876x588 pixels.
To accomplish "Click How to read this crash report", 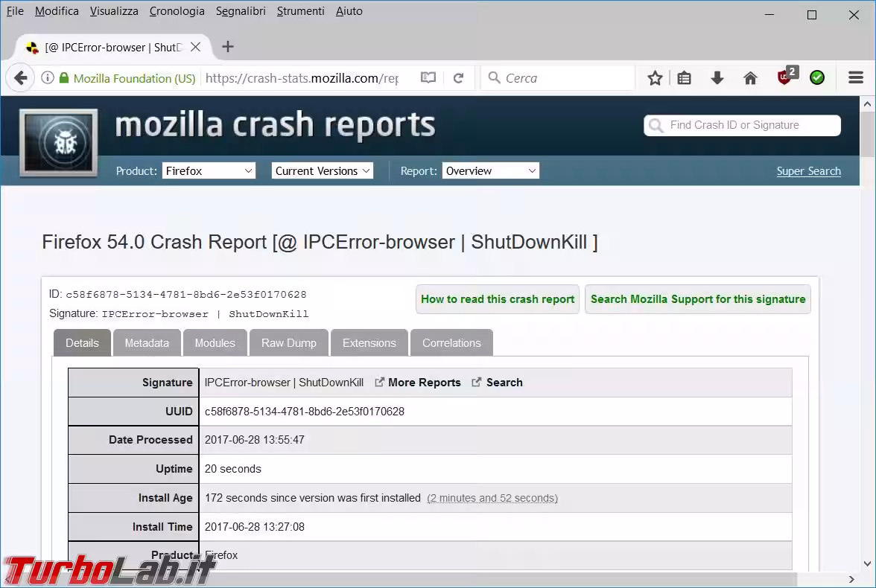I will (x=497, y=298).
